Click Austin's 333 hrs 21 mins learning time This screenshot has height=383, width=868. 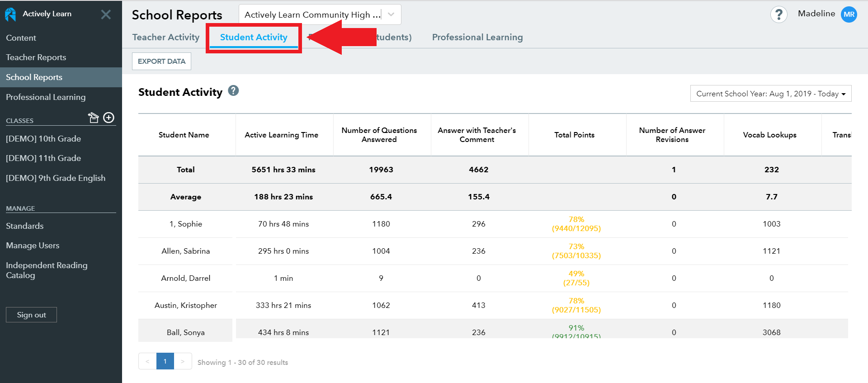[283, 305]
